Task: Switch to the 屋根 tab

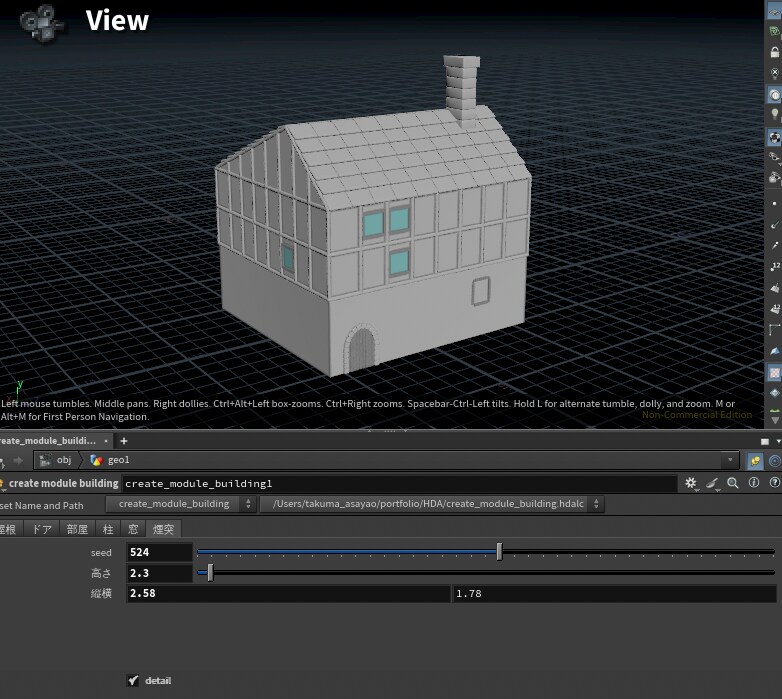Action: [9, 529]
